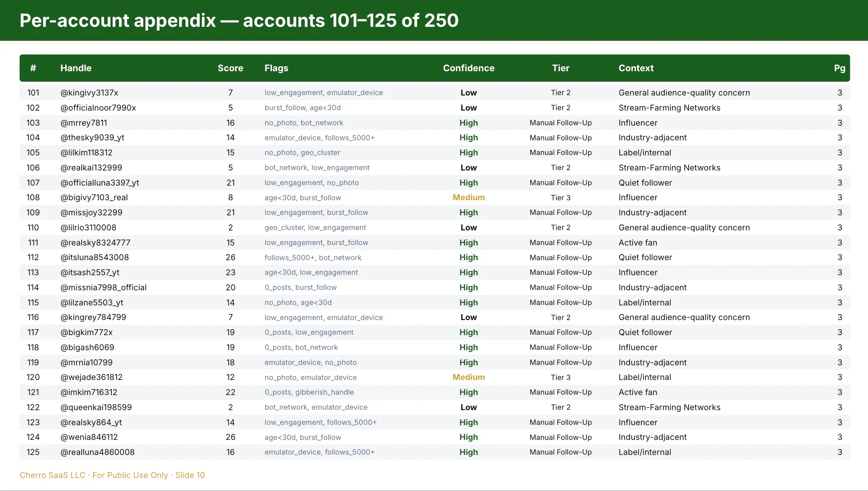
Task: Select the Context column header
Action: click(x=636, y=68)
